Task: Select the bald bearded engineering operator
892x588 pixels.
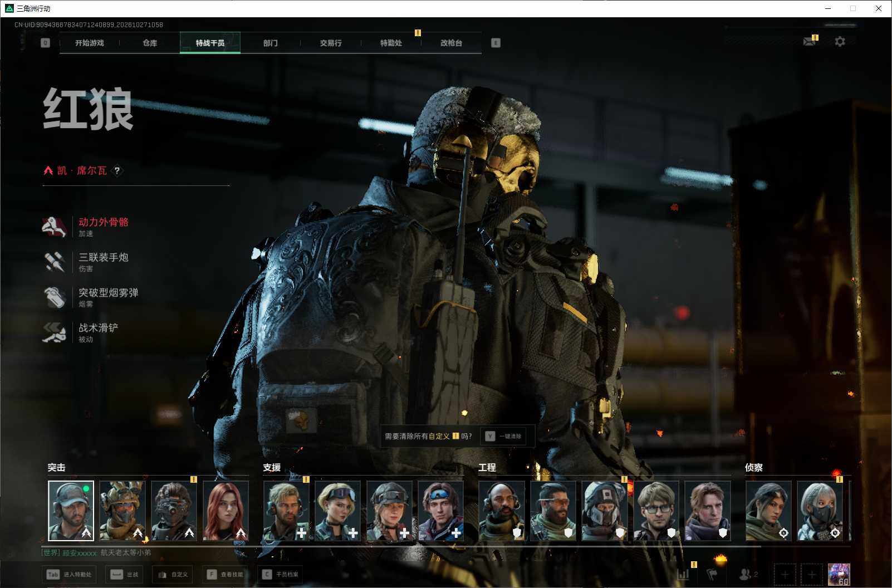Action: 502,511
